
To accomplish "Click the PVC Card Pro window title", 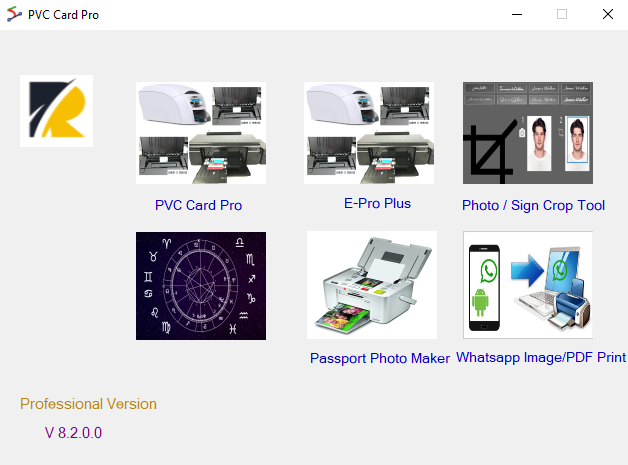I will (63, 15).
